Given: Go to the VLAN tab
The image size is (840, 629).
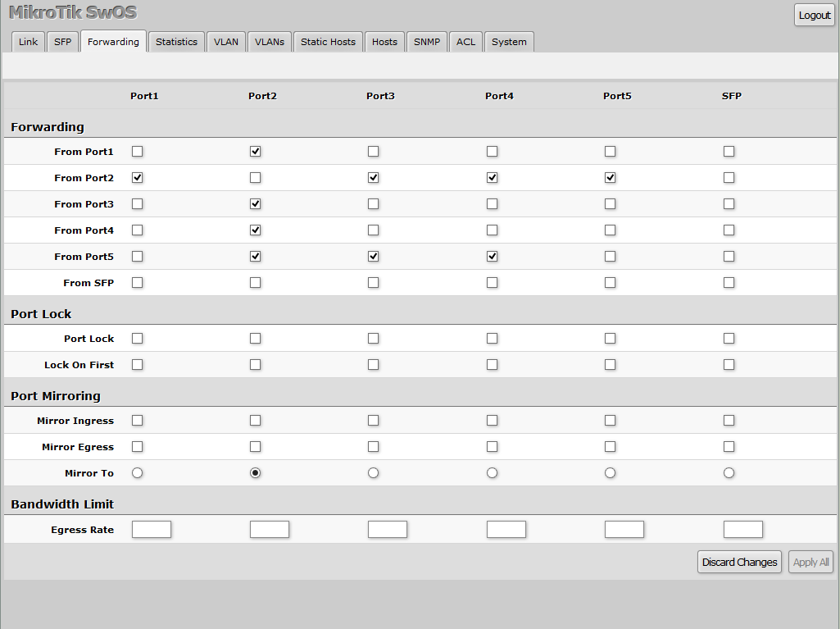Looking at the screenshot, I should [x=226, y=42].
